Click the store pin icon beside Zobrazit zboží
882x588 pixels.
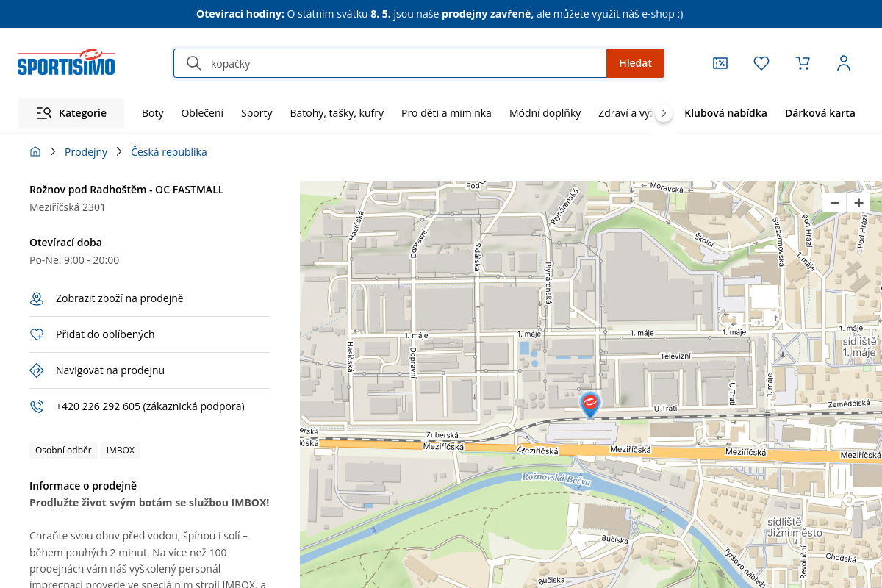click(x=37, y=298)
